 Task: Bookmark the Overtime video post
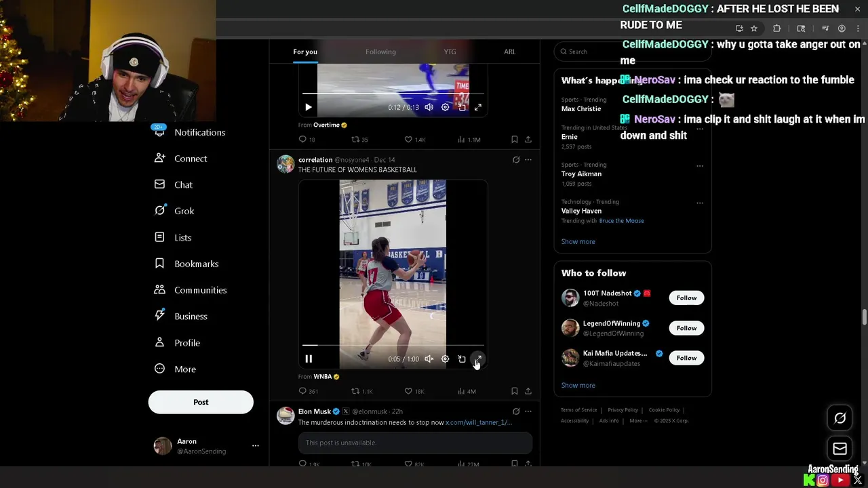[x=514, y=140]
